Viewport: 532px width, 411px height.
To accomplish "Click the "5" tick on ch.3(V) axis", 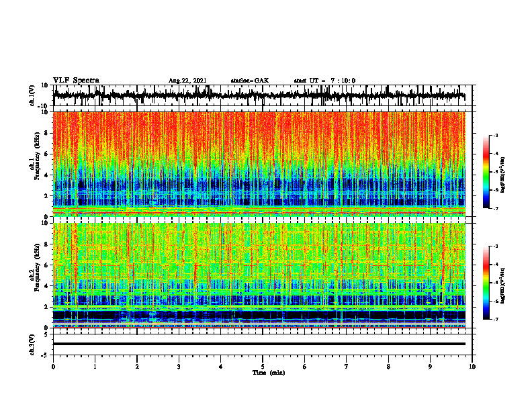I will [47, 334].
